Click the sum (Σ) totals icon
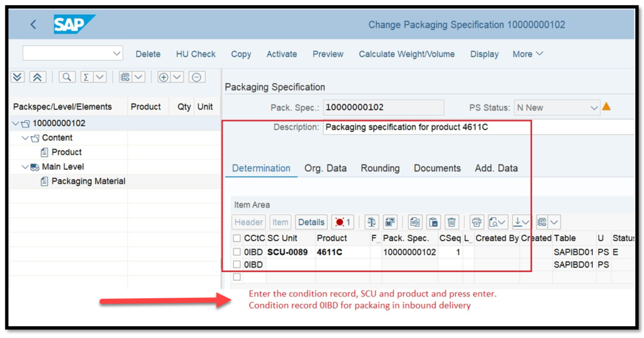The image size is (644, 338). (x=86, y=77)
